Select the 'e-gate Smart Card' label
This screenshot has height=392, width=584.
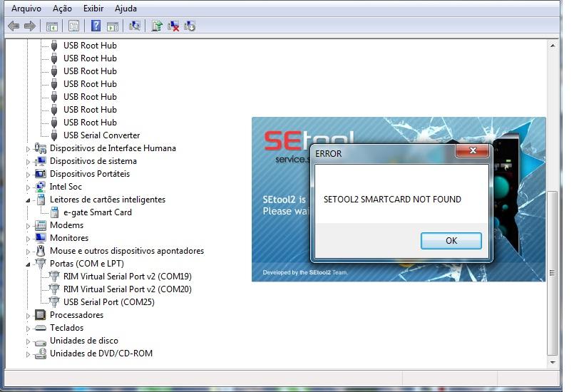tap(98, 212)
